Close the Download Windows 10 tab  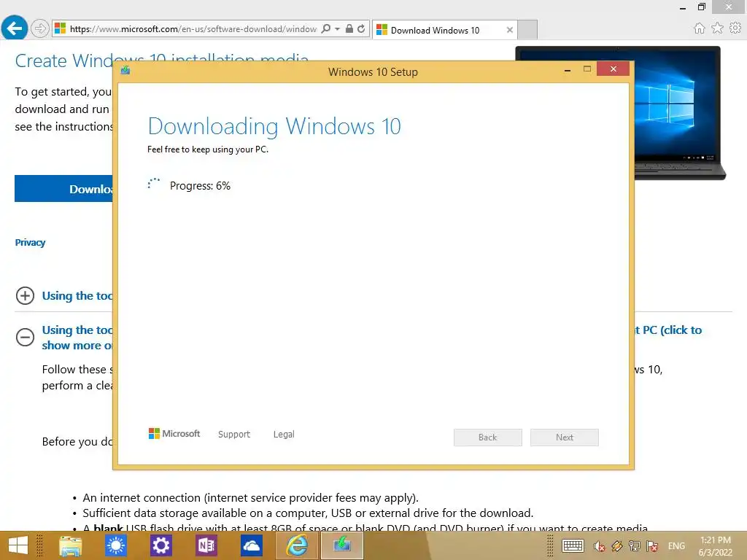tap(509, 30)
